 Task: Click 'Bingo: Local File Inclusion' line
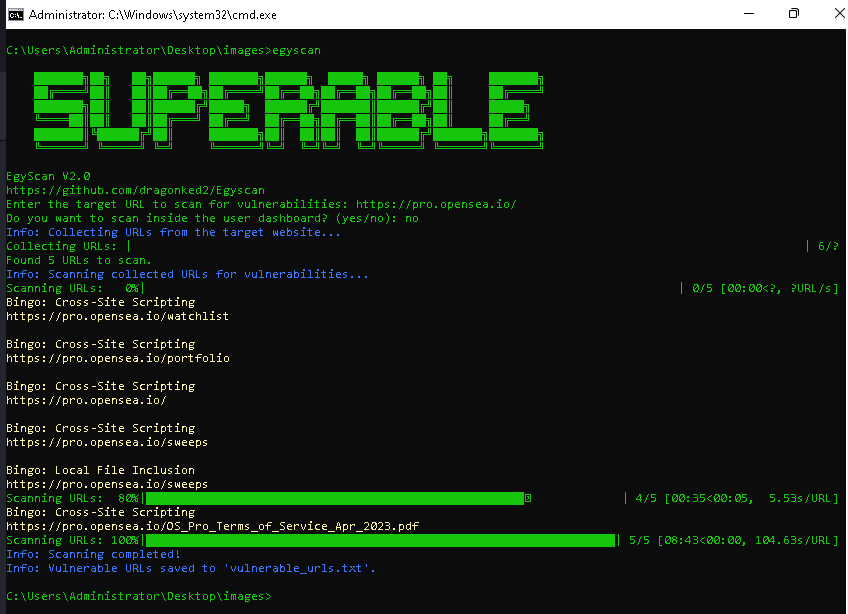coord(100,471)
